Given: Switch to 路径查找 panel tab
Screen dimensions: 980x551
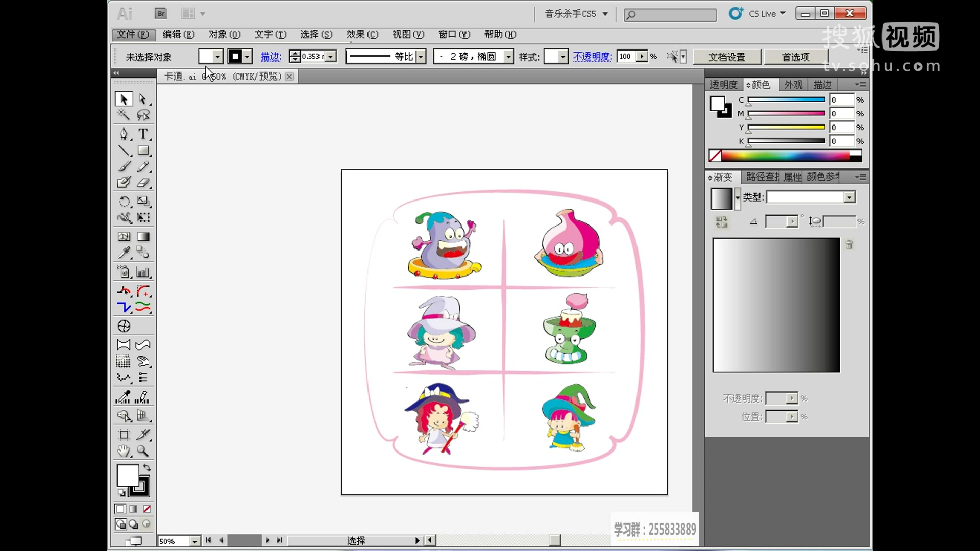Looking at the screenshot, I should pyautogui.click(x=763, y=177).
